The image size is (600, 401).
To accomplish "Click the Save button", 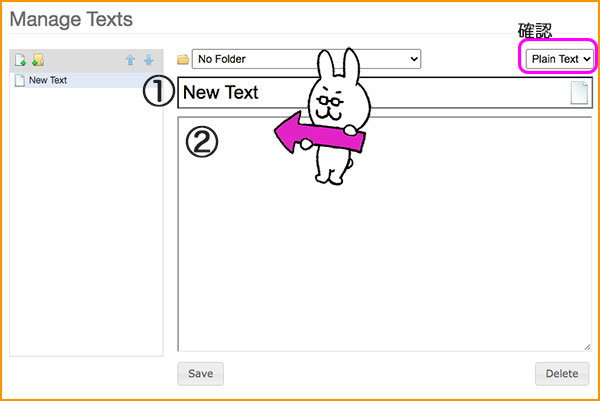I will coord(201,373).
